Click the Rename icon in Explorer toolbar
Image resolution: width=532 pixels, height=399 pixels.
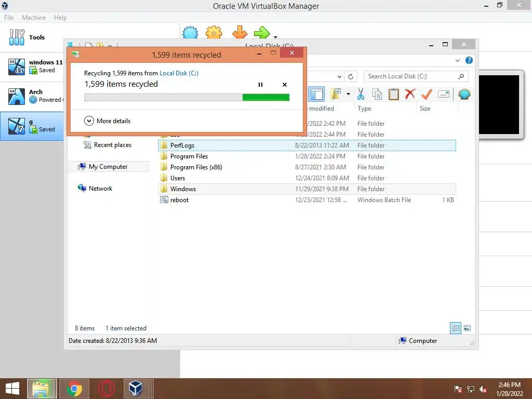(x=444, y=94)
